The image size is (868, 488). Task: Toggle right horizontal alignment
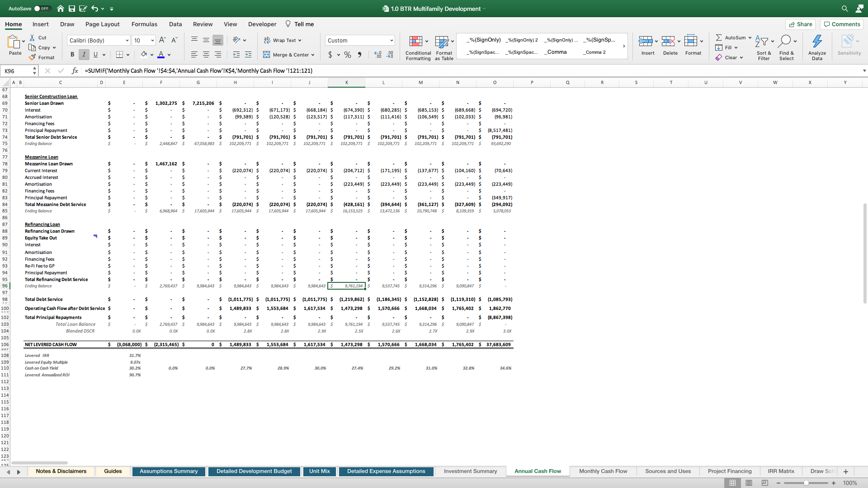tap(217, 55)
